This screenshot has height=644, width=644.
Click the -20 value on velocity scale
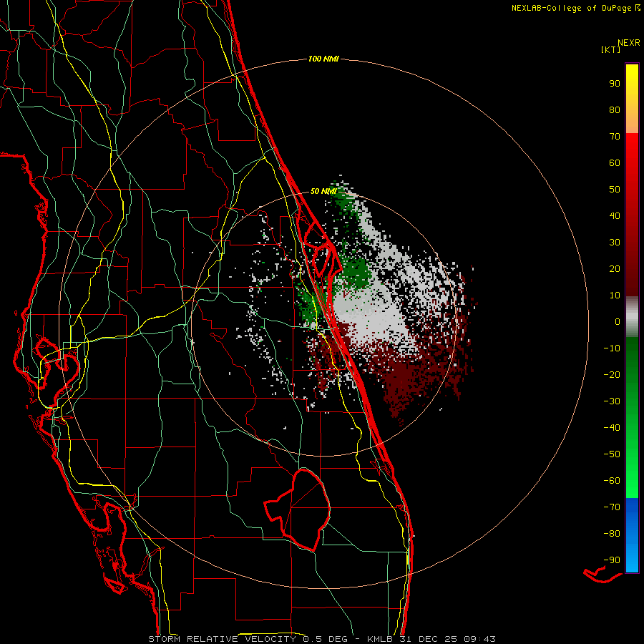coord(612,375)
